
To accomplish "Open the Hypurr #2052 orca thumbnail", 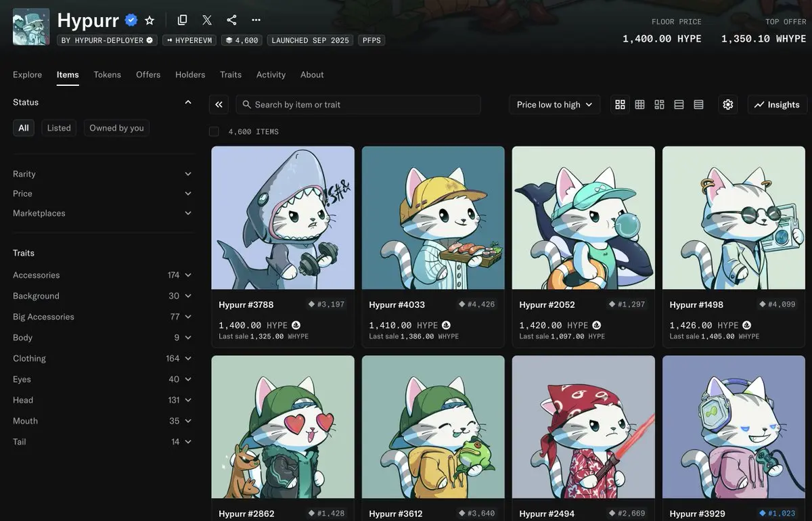I will (x=583, y=218).
